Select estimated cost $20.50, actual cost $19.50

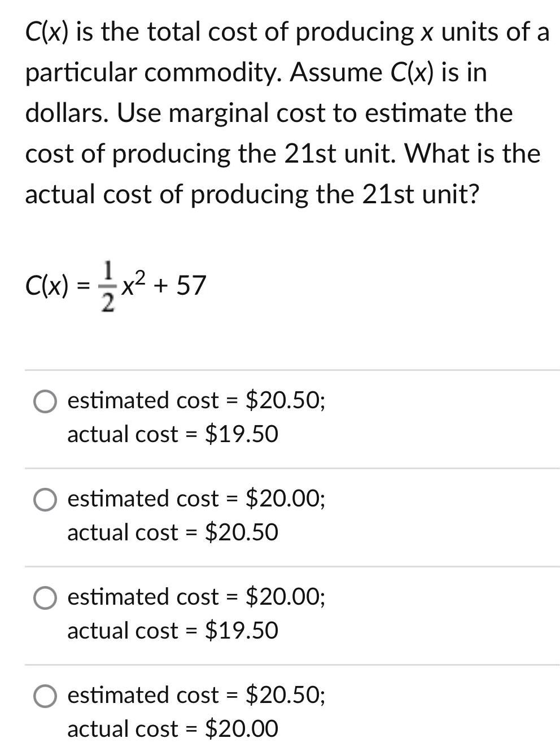[x=46, y=401]
